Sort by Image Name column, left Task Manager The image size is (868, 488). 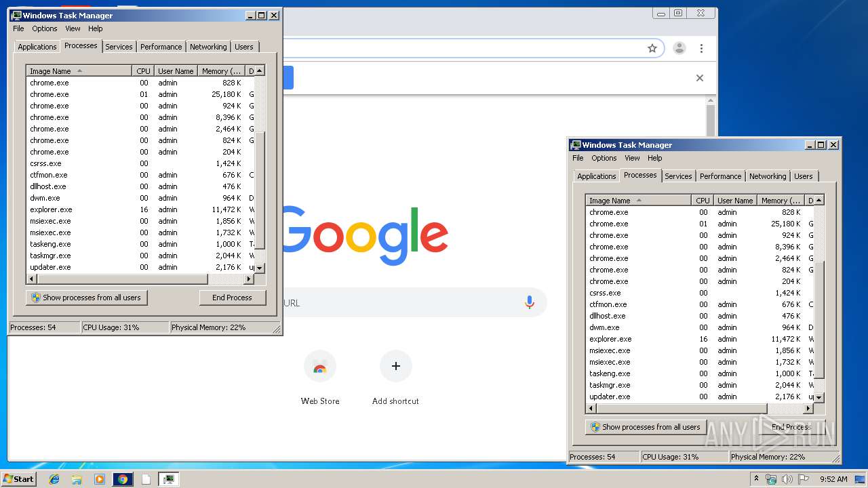[79, 71]
